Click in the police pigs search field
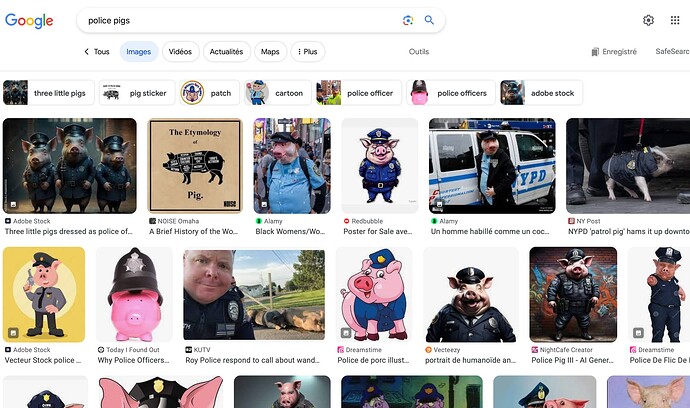This screenshot has height=408, width=690. coord(242,20)
